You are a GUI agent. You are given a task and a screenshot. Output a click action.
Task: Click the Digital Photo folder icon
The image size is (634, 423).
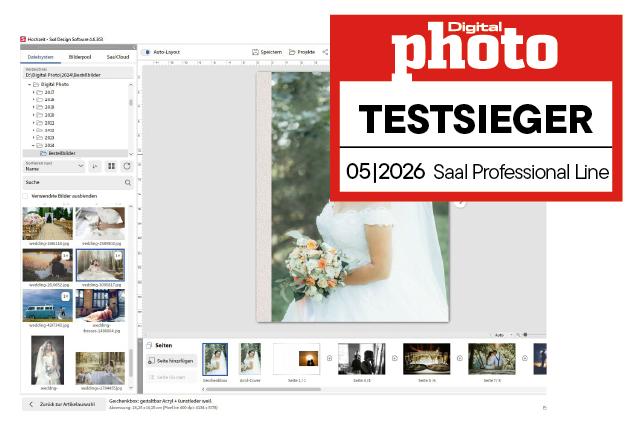point(36,85)
